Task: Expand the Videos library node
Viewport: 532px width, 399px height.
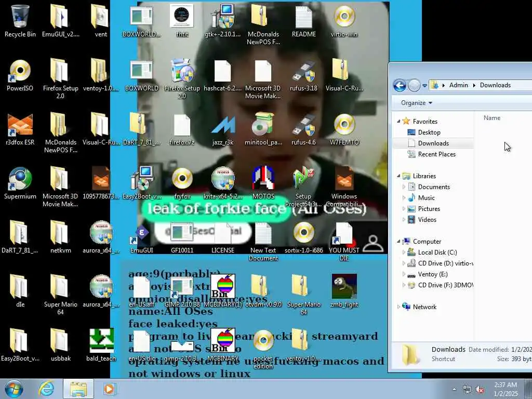Action: point(404,220)
